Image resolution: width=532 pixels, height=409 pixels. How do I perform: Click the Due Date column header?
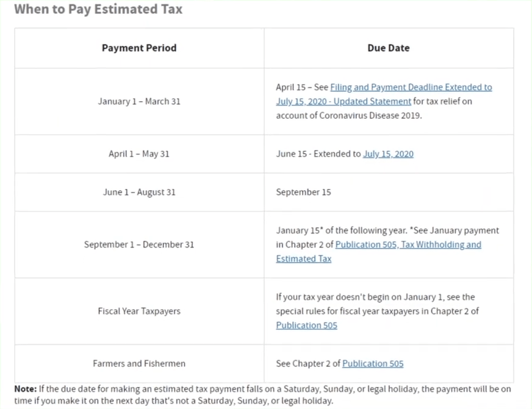389,48
